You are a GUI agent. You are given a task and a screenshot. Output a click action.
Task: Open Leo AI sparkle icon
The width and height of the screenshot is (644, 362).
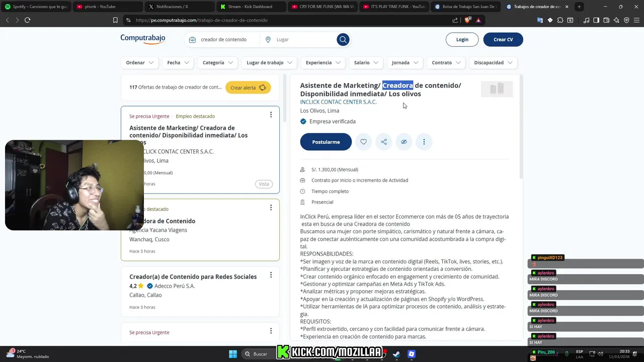click(616, 20)
